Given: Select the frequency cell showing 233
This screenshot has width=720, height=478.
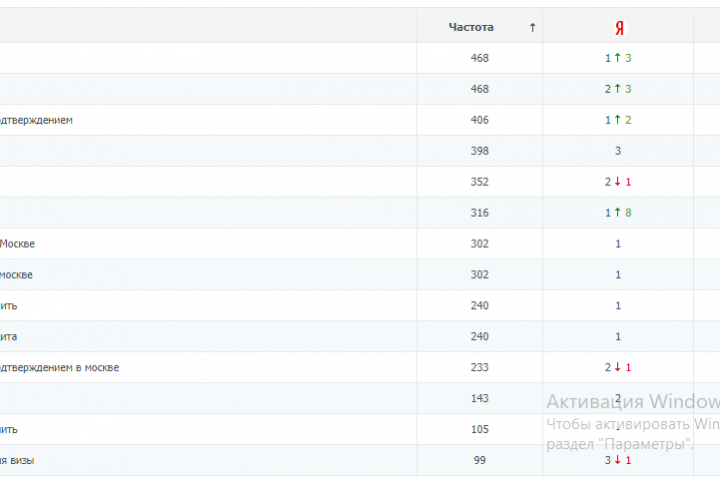Looking at the screenshot, I should pyautogui.click(x=479, y=368).
